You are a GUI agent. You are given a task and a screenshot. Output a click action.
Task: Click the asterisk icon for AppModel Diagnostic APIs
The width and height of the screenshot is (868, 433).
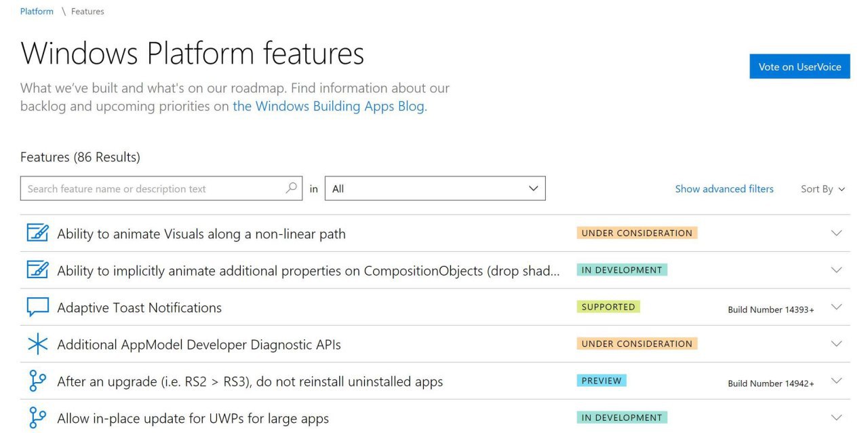click(x=37, y=344)
